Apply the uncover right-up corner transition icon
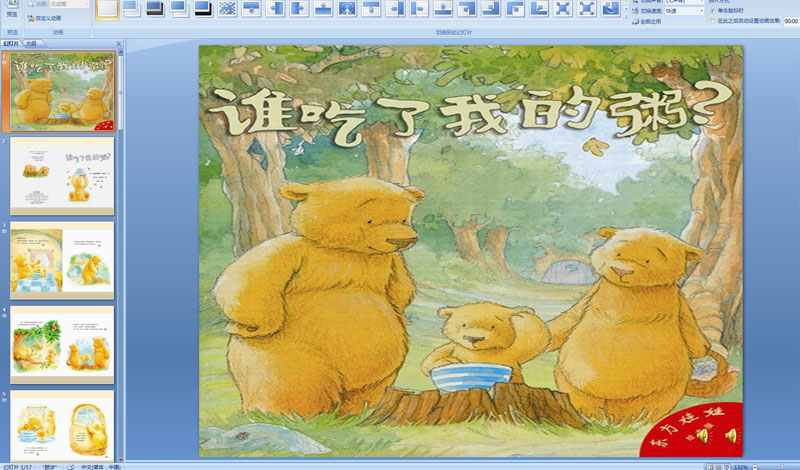Screen dimensions: 800x470 [x=539, y=9]
